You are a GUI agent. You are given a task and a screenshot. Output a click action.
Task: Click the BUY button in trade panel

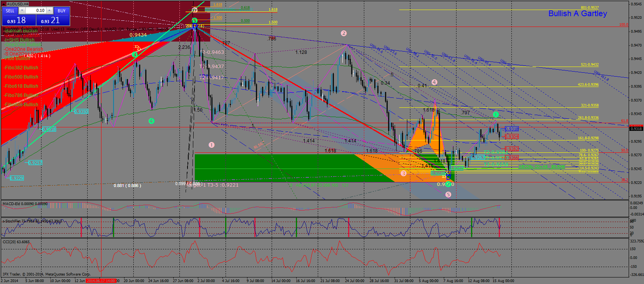61,11
